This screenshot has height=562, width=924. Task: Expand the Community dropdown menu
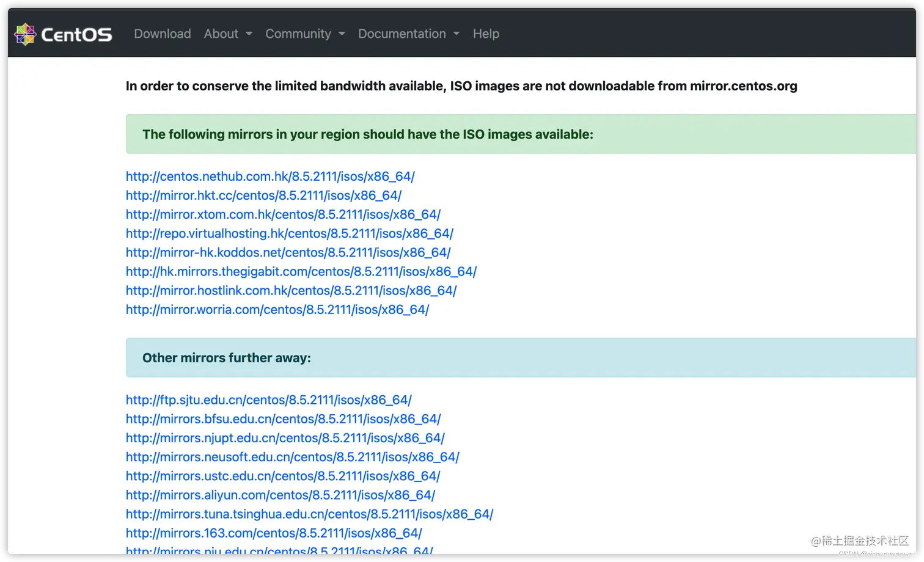(305, 34)
